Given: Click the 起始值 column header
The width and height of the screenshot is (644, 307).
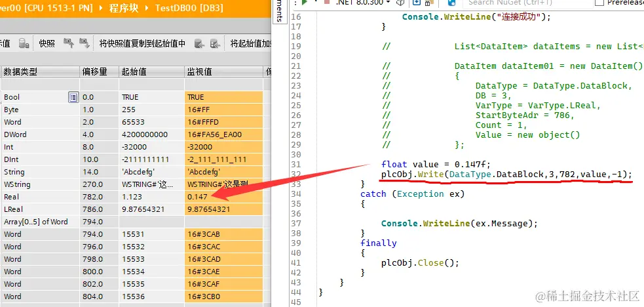Looking at the screenshot, I should [151, 72].
